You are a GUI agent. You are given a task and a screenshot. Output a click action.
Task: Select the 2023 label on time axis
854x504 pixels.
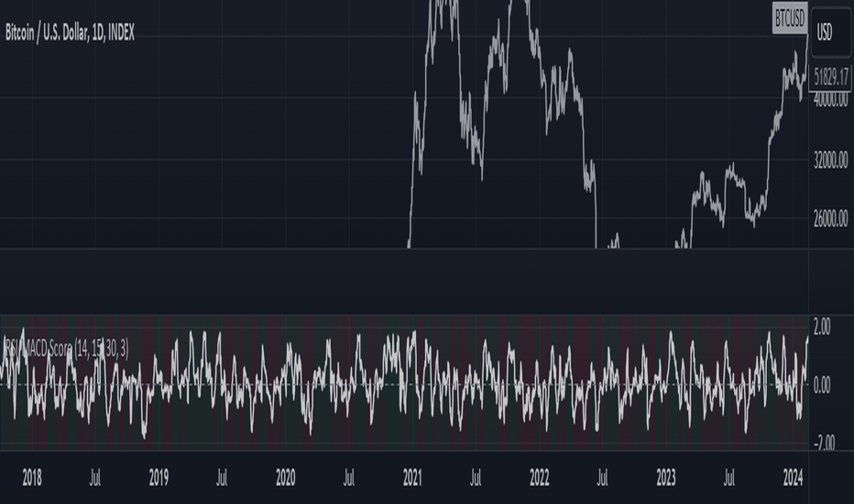tap(666, 478)
